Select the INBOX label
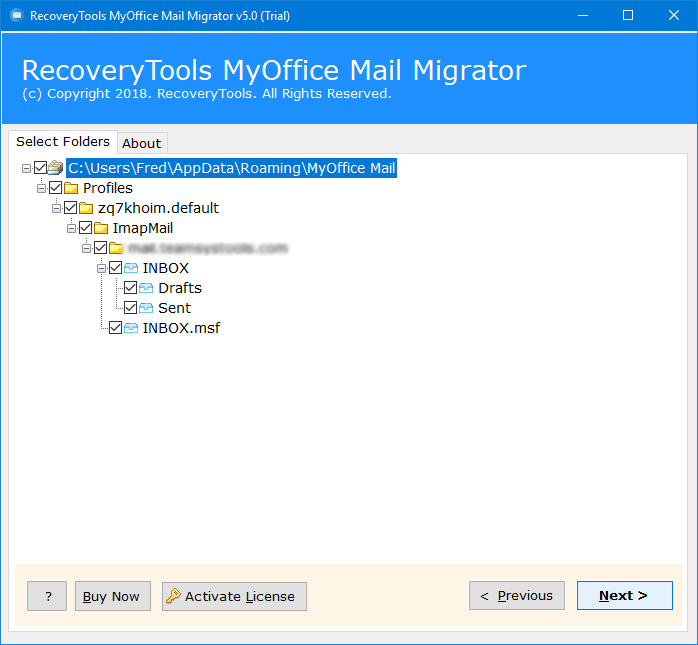 pyautogui.click(x=166, y=268)
